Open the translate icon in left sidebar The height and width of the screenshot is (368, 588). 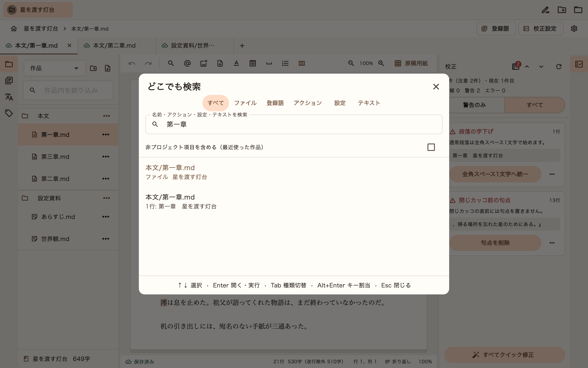click(9, 97)
